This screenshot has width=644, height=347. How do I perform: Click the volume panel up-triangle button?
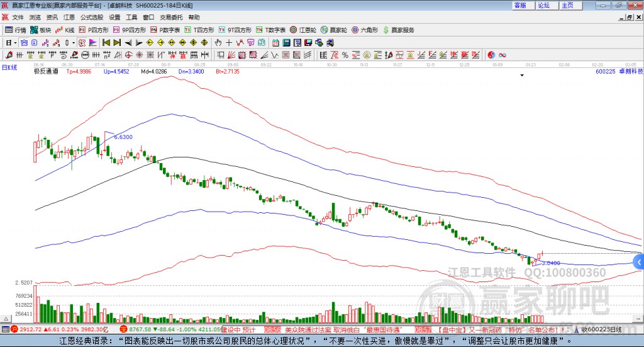(x=6, y=319)
